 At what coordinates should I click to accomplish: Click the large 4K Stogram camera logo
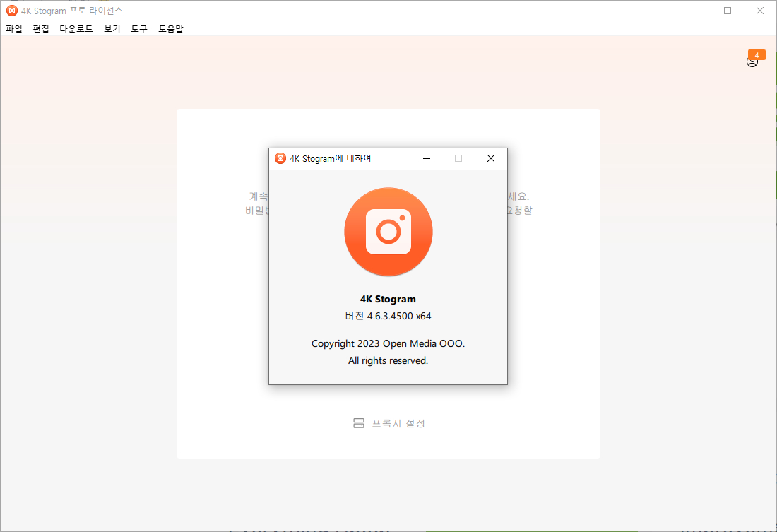(x=389, y=232)
